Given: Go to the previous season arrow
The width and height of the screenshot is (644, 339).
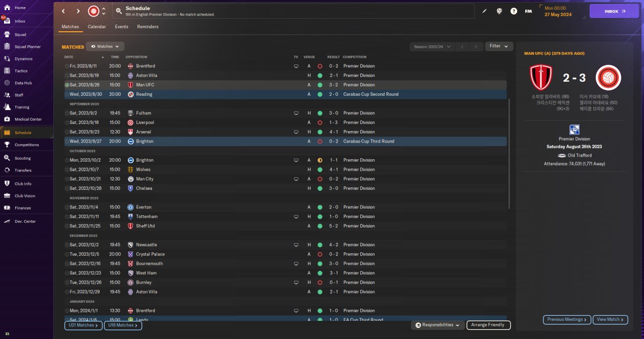Looking at the screenshot, I should pyautogui.click(x=463, y=46).
